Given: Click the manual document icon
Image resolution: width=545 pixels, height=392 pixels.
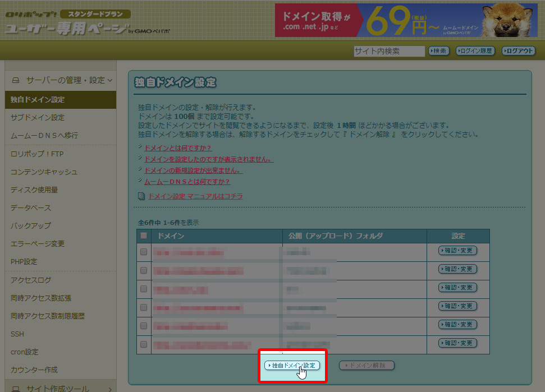Looking at the screenshot, I should (x=141, y=196).
